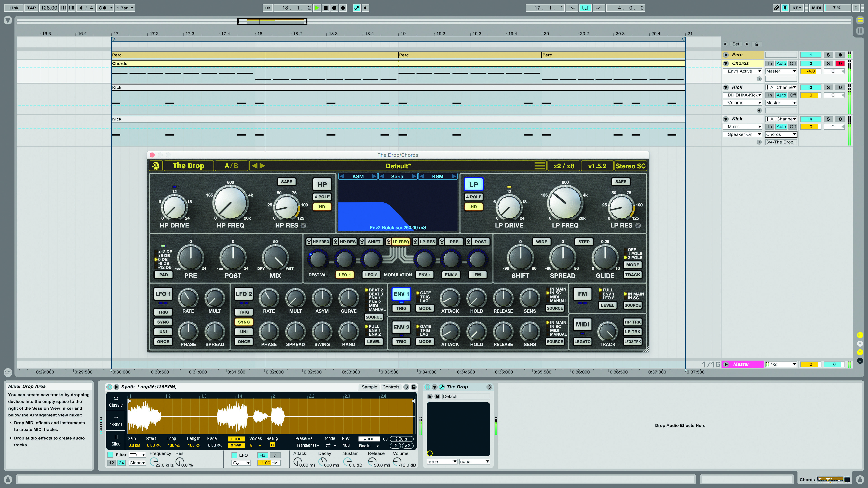Toggle the Perc track activator 1

811,55
